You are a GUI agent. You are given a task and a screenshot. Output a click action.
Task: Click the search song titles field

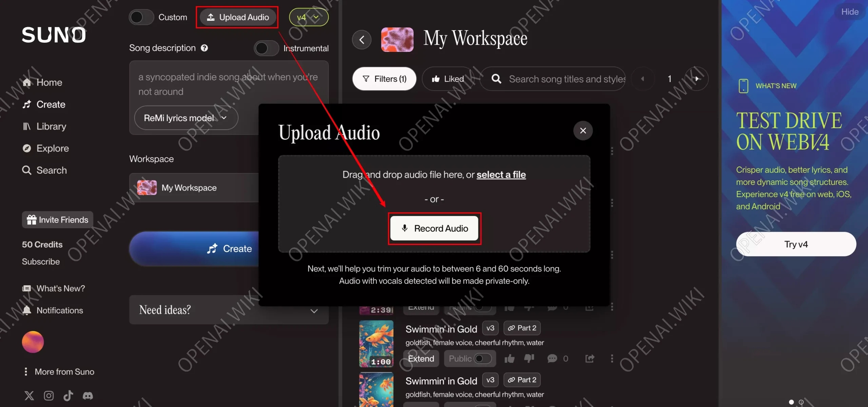tap(553, 79)
